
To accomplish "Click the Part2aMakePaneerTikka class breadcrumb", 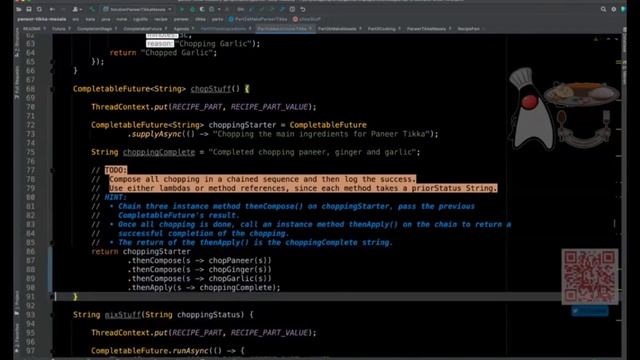I will [258, 19].
